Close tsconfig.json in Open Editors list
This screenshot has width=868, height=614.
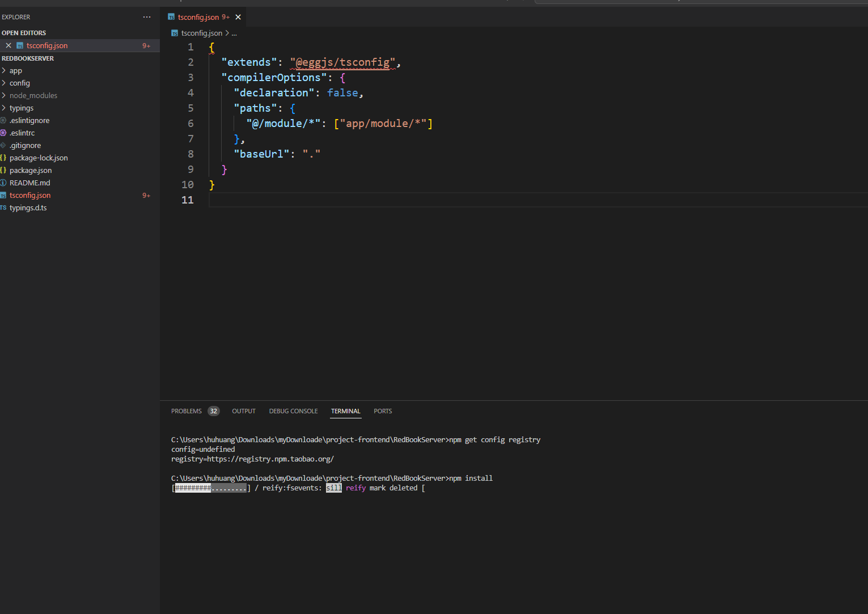pos(9,45)
